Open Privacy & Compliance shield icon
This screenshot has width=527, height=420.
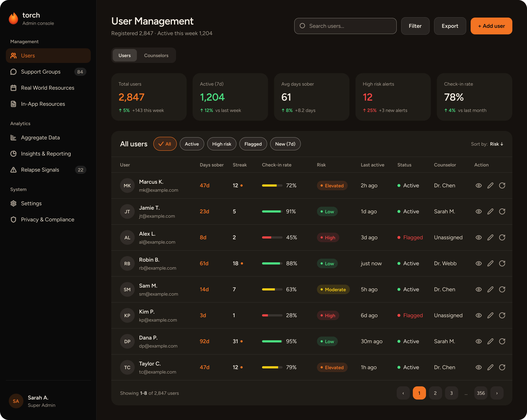pyautogui.click(x=13, y=220)
